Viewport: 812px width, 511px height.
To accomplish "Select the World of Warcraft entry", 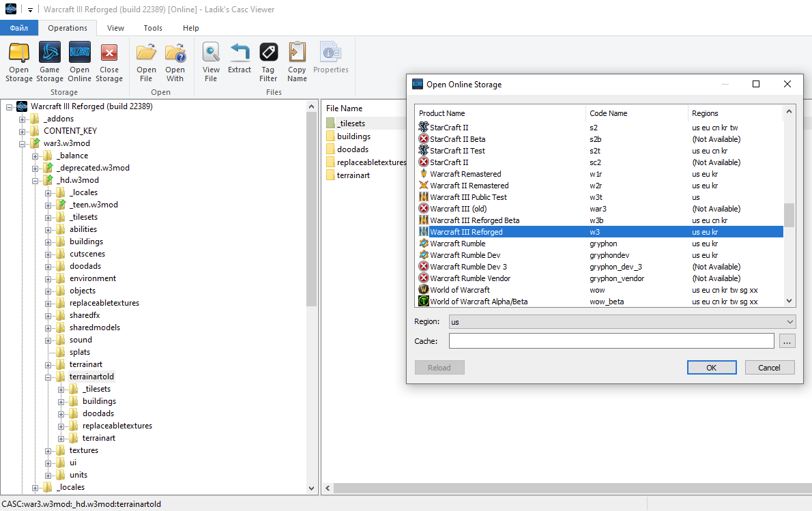I will [600, 290].
